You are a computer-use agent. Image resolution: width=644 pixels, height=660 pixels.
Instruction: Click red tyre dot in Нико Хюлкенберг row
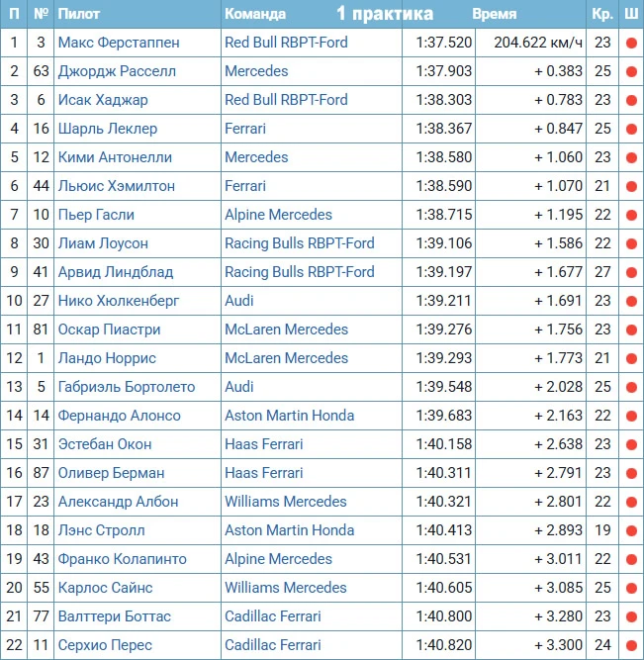pyautogui.click(x=631, y=301)
